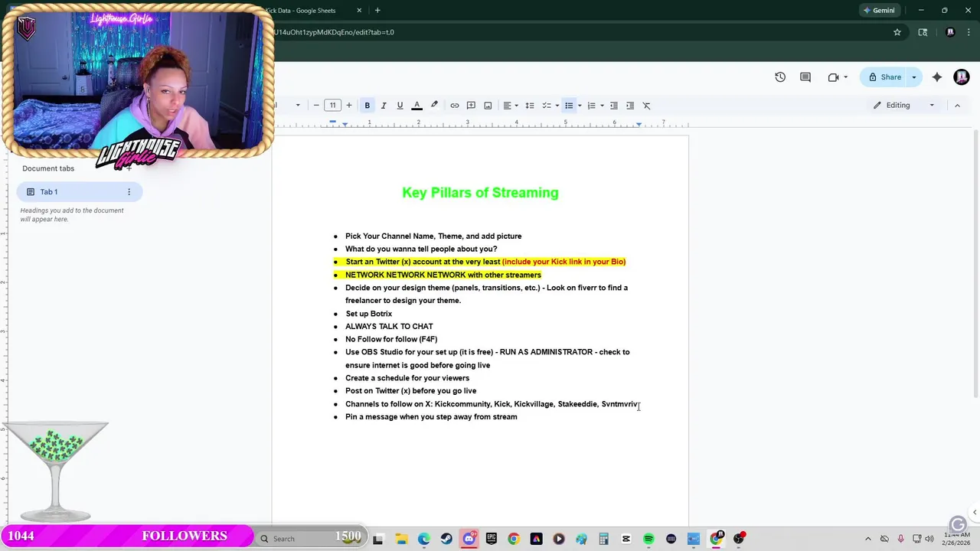Show hidden system tray icons
Image resolution: width=980 pixels, height=551 pixels.
tap(867, 539)
